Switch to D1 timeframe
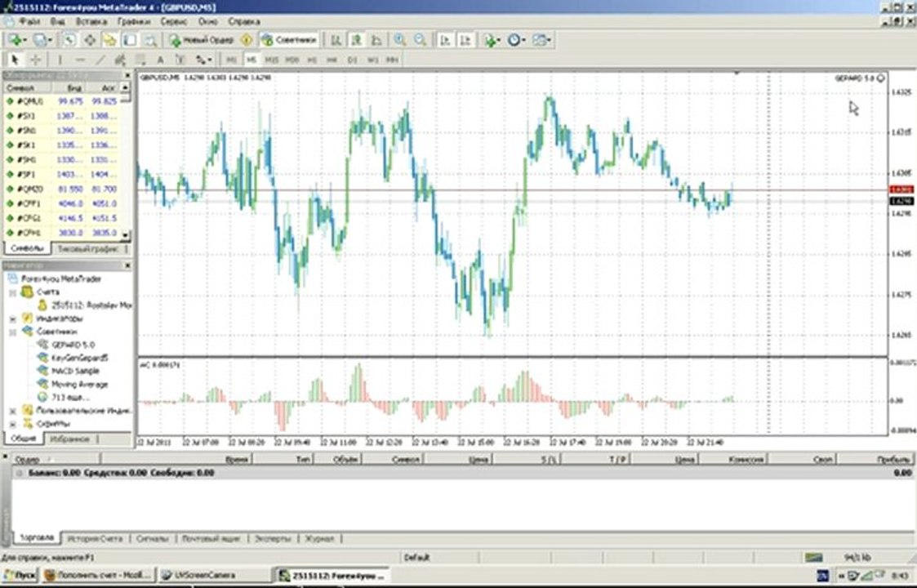 point(352,60)
